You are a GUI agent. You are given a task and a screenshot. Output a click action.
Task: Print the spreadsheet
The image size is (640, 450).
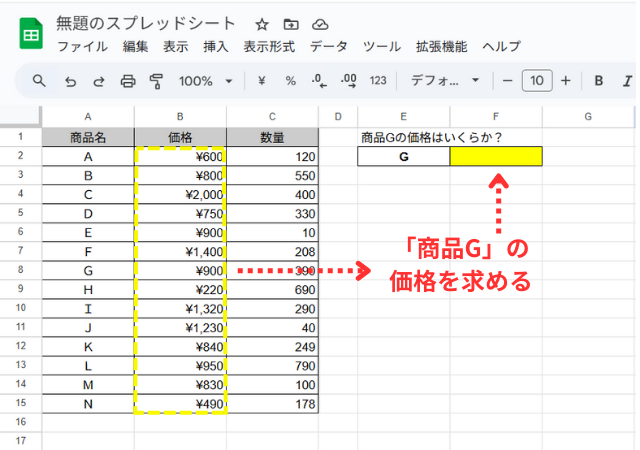tap(127, 81)
